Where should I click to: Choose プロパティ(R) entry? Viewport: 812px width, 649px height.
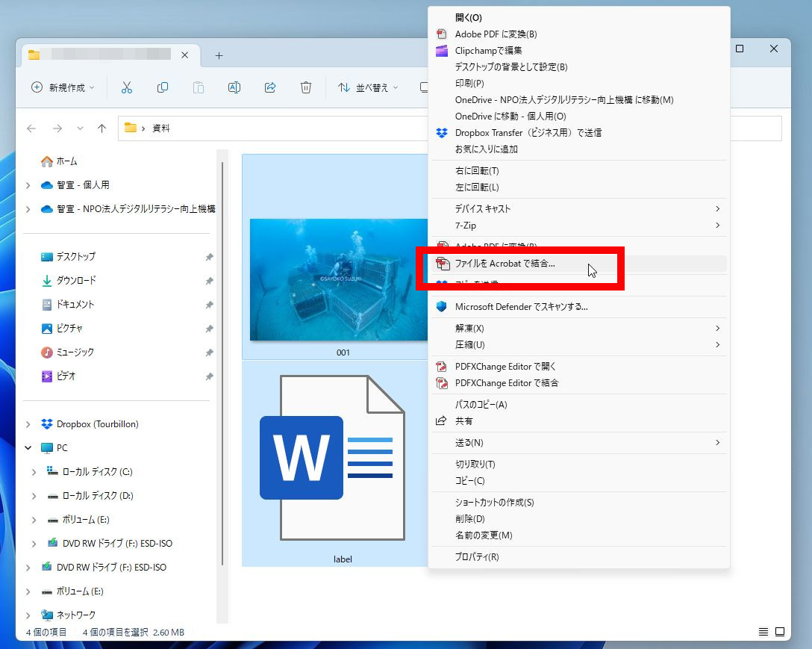(x=579, y=557)
